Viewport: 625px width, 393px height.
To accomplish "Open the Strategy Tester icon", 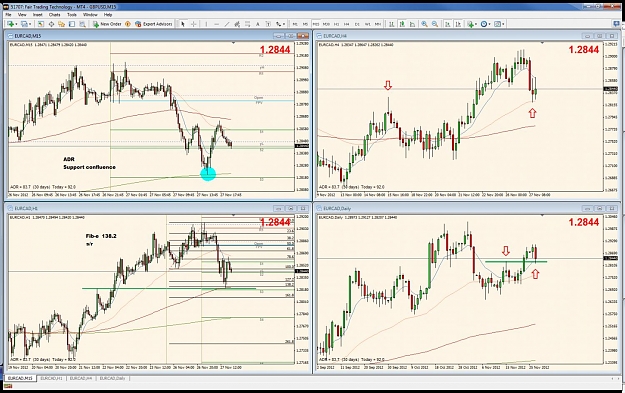I will click(x=82, y=24).
